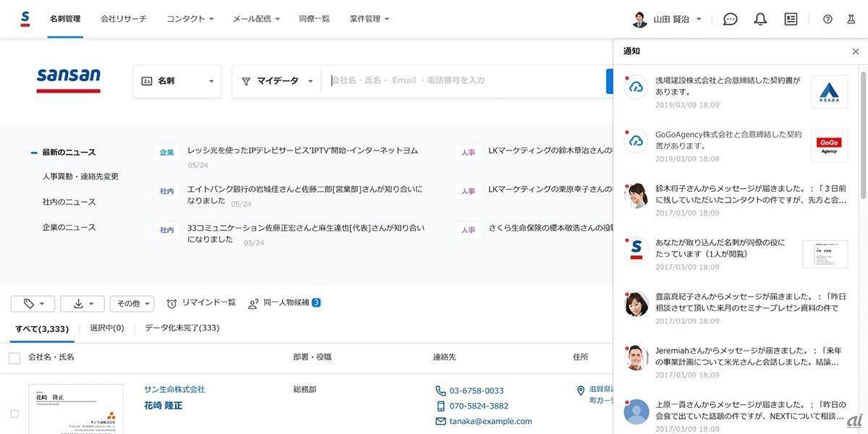Image resolution: width=868 pixels, height=434 pixels.
Task: Click 上原一貴 default avatar in notifications
Action: click(636, 412)
